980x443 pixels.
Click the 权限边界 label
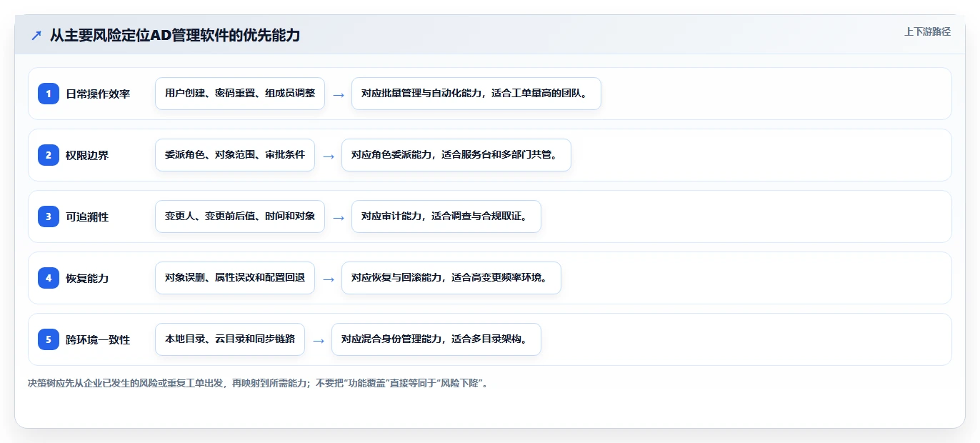click(x=87, y=155)
